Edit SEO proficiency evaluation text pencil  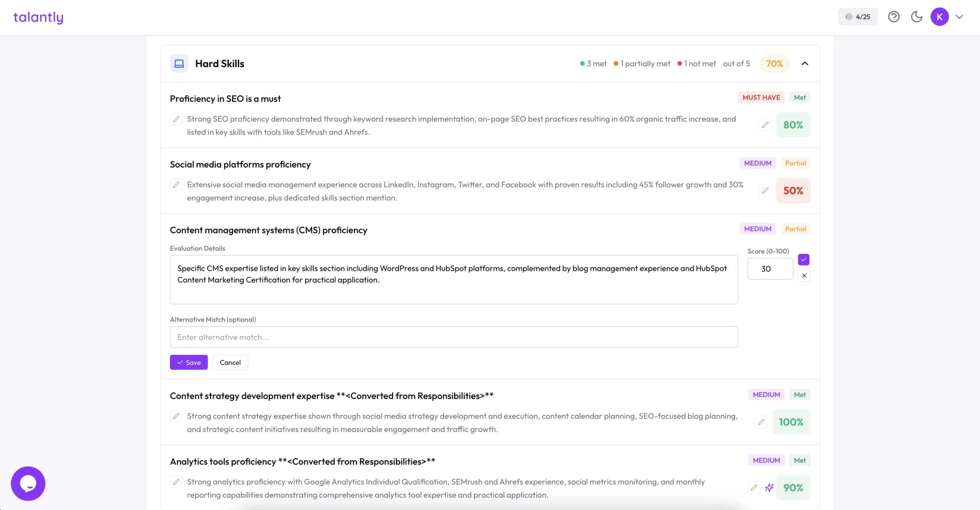pyautogui.click(x=176, y=119)
